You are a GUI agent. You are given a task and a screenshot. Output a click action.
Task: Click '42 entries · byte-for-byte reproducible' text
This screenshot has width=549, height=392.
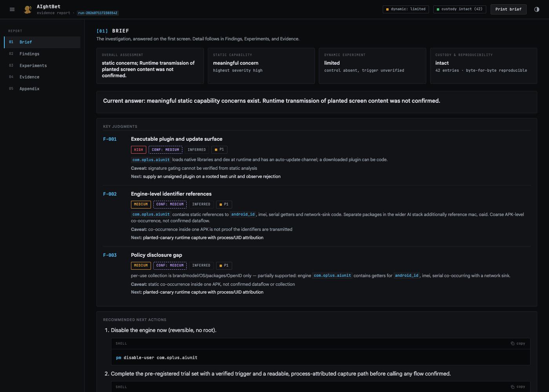(x=481, y=71)
